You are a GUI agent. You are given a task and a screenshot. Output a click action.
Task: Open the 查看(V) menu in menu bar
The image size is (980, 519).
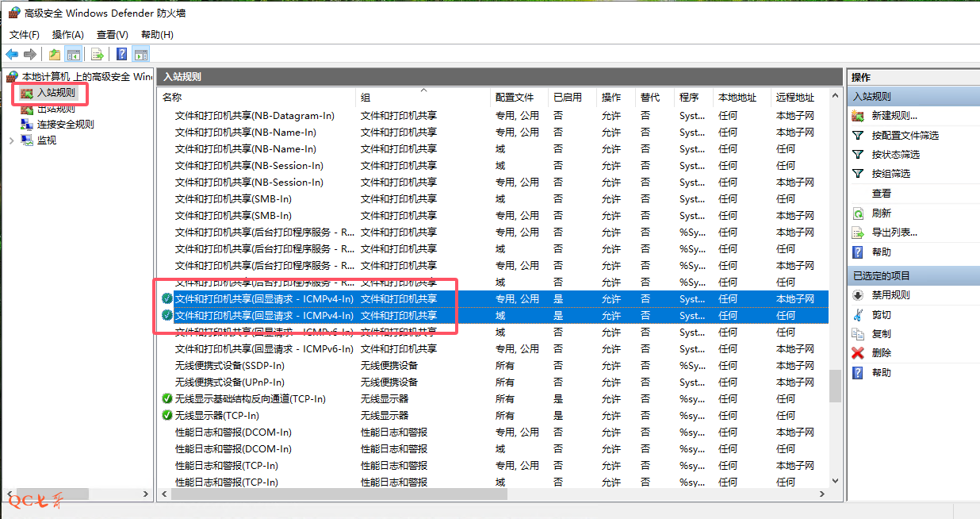(x=112, y=35)
